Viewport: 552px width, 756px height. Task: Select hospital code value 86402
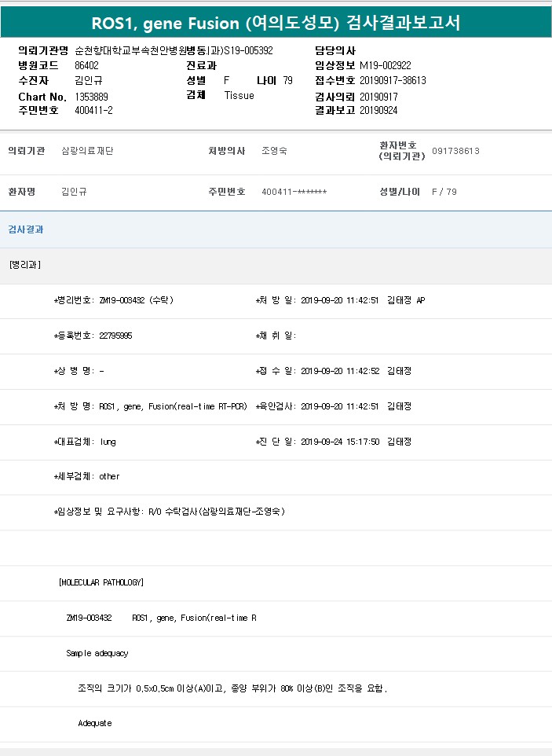[86, 65]
